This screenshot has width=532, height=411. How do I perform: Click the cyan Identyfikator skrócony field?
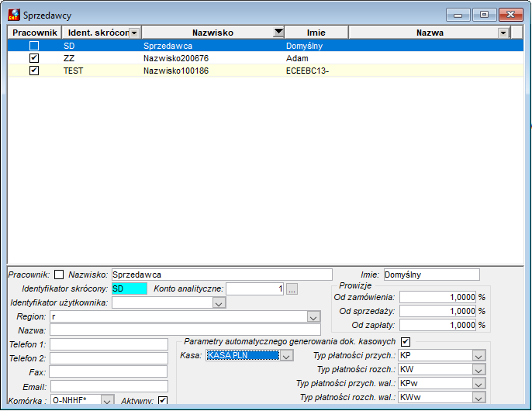(130, 288)
